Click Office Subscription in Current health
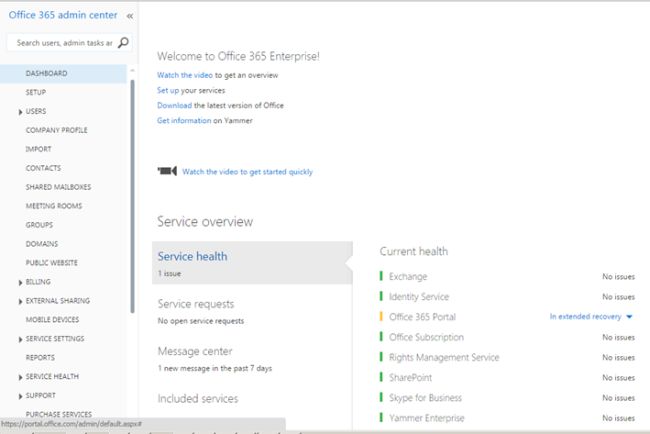This screenshot has height=434, width=650. pos(426,337)
